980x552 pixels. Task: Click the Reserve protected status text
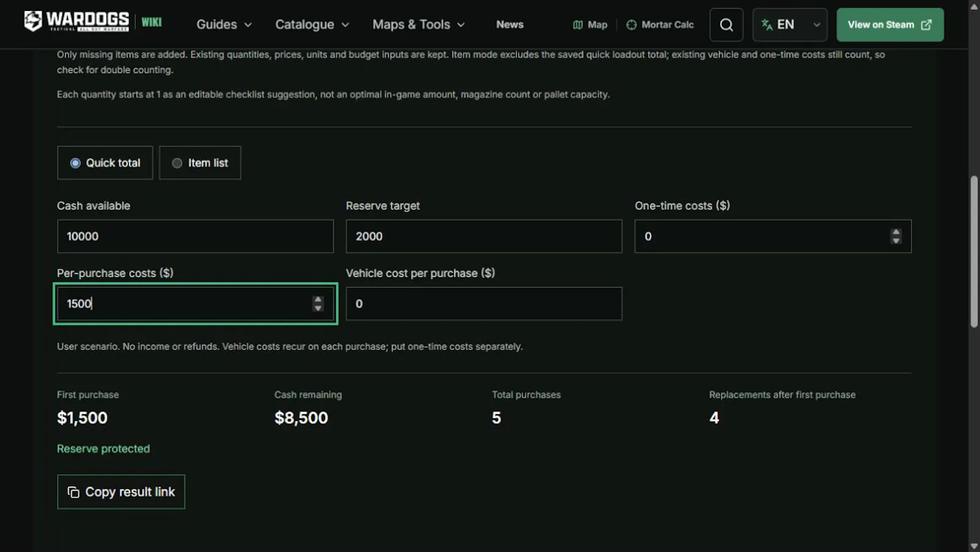click(104, 449)
